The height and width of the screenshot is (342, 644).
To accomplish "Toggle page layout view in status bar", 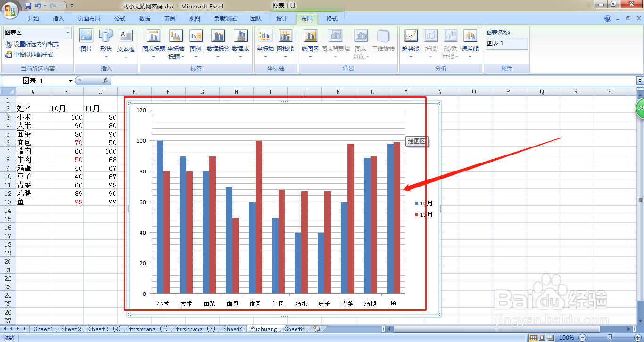I will coord(542,338).
